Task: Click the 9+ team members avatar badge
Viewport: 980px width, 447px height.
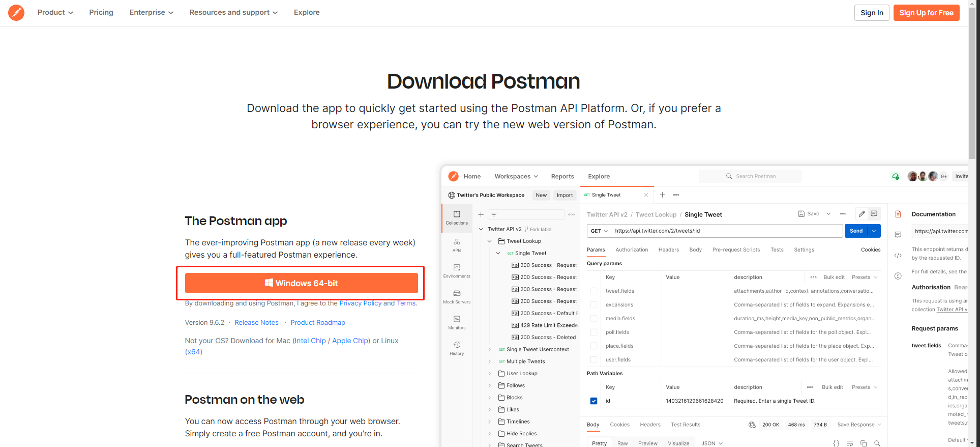Action: pos(943,176)
